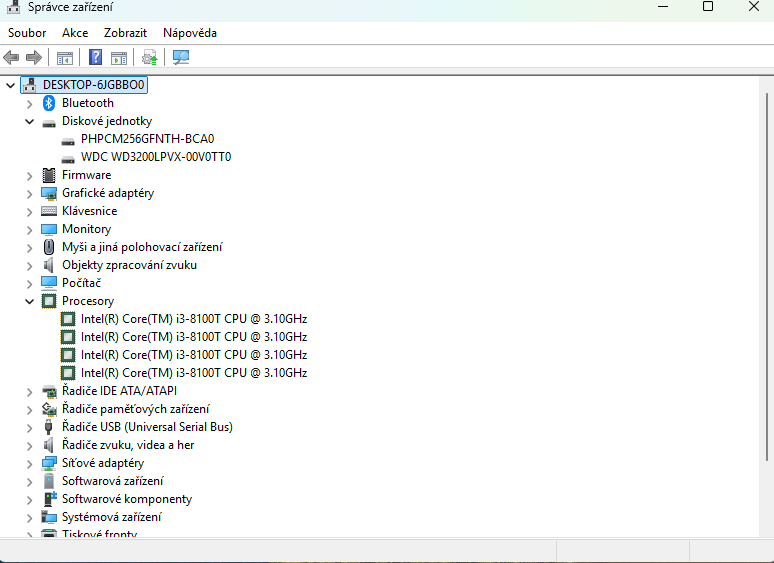Select the Řadiče zvuku, videa a her label
This screenshot has width=774, height=563.
click(x=128, y=445)
